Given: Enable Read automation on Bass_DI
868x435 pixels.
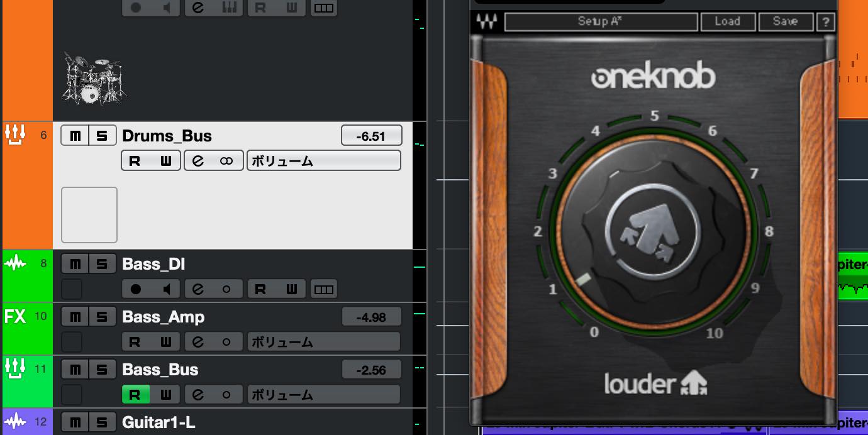Looking at the screenshot, I should point(261,289).
